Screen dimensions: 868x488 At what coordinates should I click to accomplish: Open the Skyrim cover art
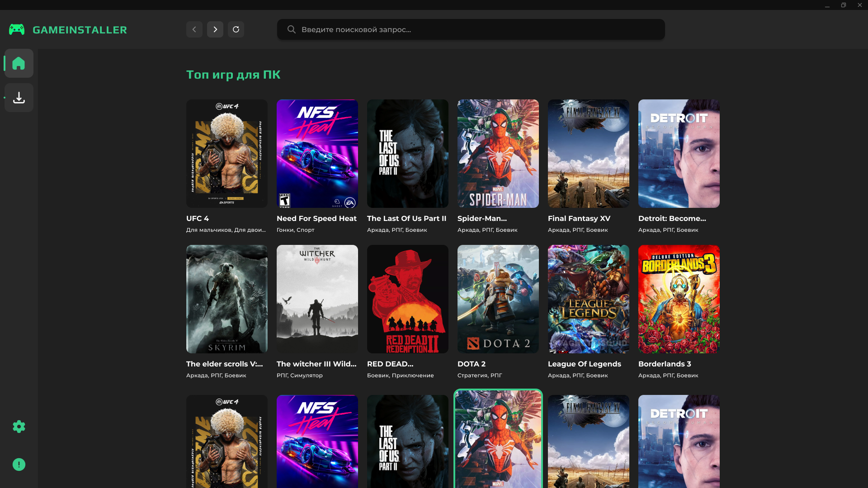(227, 299)
